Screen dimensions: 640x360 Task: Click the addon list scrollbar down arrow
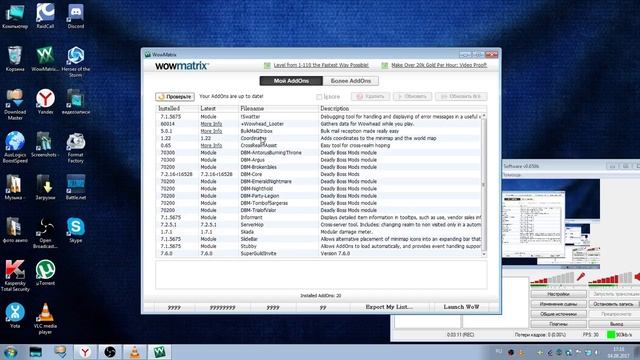[x=484, y=254]
